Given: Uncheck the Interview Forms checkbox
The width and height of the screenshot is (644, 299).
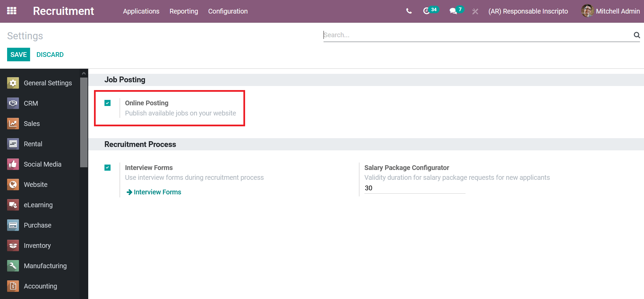Looking at the screenshot, I should (108, 168).
